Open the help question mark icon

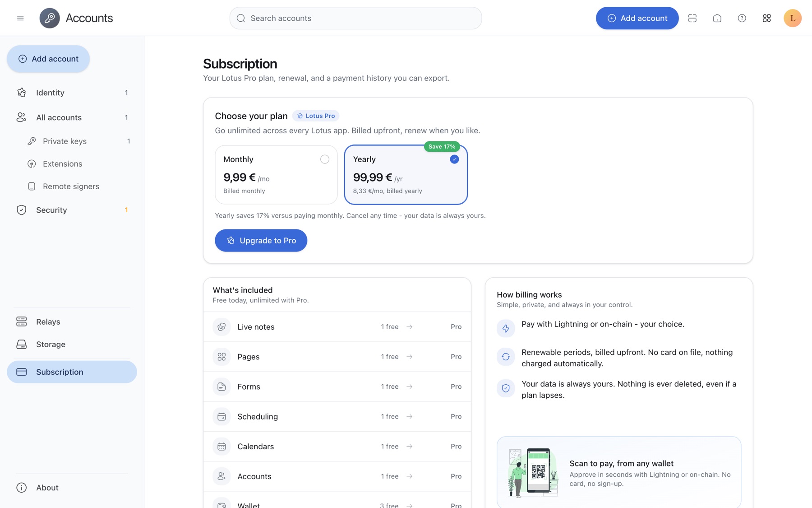(742, 18)
